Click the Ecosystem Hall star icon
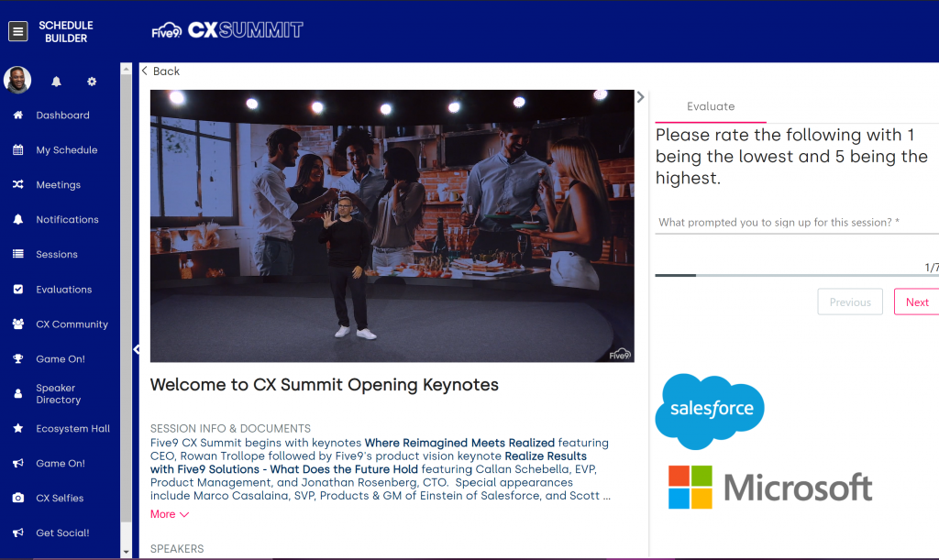The height and width of the screenshot is (560, 939). (x=18, y=428)
